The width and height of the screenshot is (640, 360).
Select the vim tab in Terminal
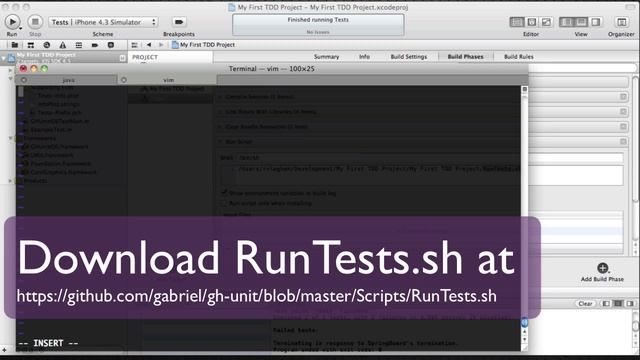coord(168,80)
